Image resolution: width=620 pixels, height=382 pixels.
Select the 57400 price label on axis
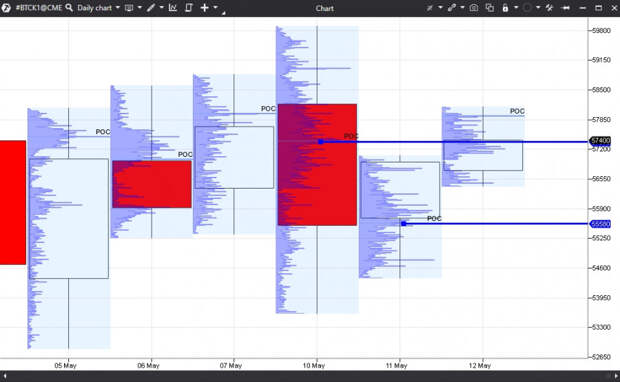pos(600,141)
